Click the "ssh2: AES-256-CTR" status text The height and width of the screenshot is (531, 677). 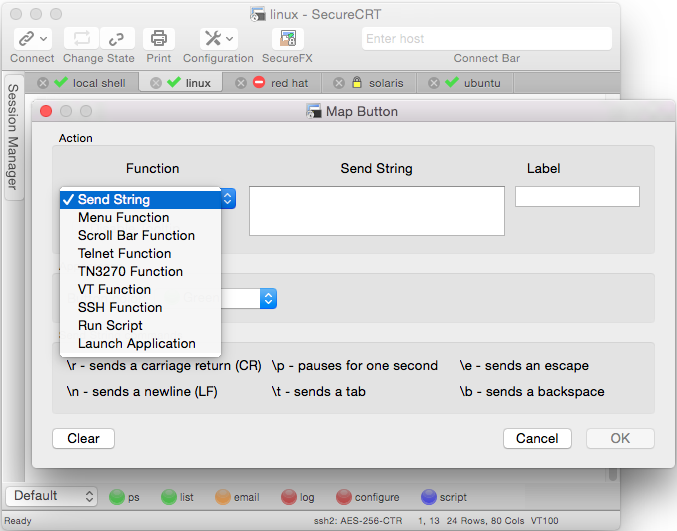pyautogui.click(x=358, y=521)
